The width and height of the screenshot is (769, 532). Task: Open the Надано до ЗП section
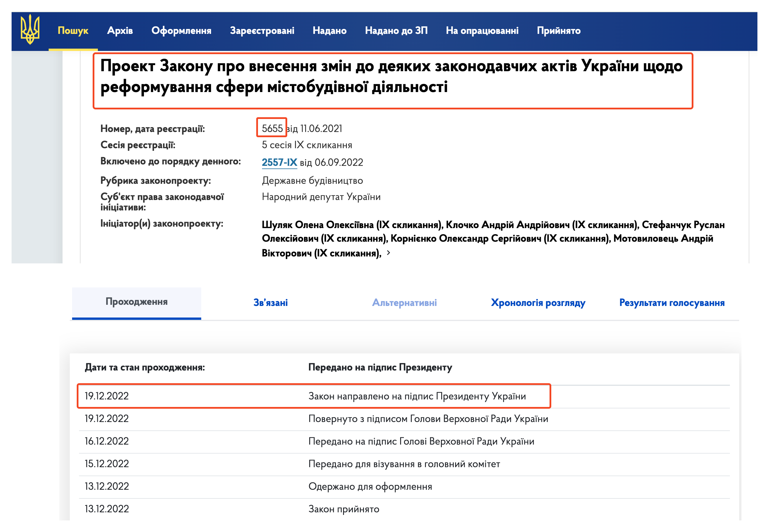click(397, 31)
